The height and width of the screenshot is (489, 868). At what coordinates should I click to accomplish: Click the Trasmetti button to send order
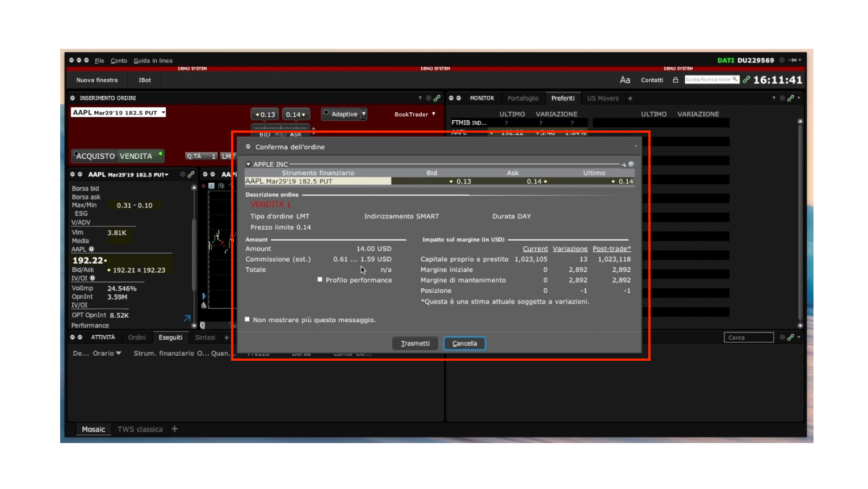tap(415, 343)
